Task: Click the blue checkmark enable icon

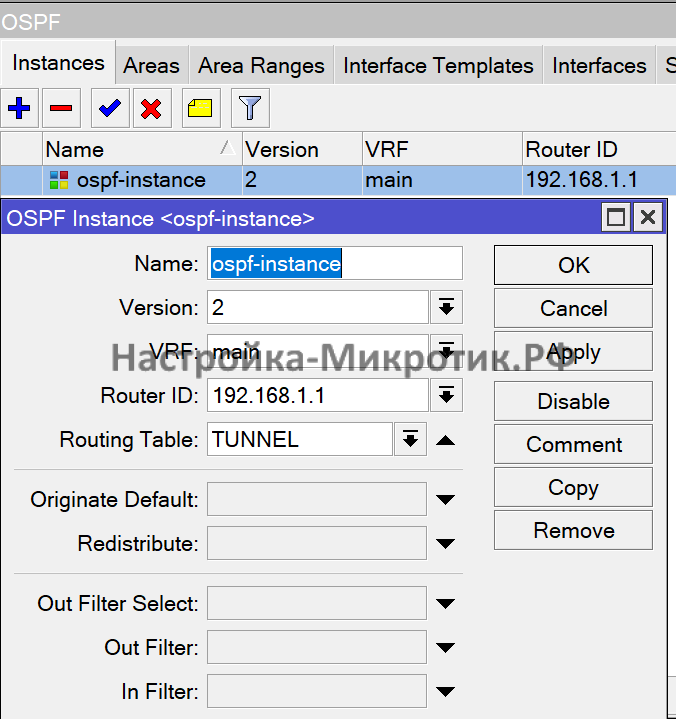Action: pyautogui.click(x=110, y=108)
